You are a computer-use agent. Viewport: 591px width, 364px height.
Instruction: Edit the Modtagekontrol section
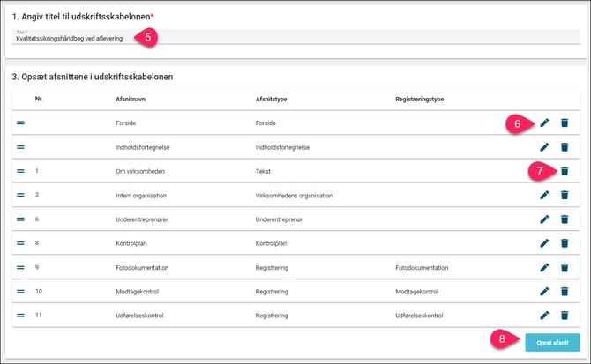point(544,291)
